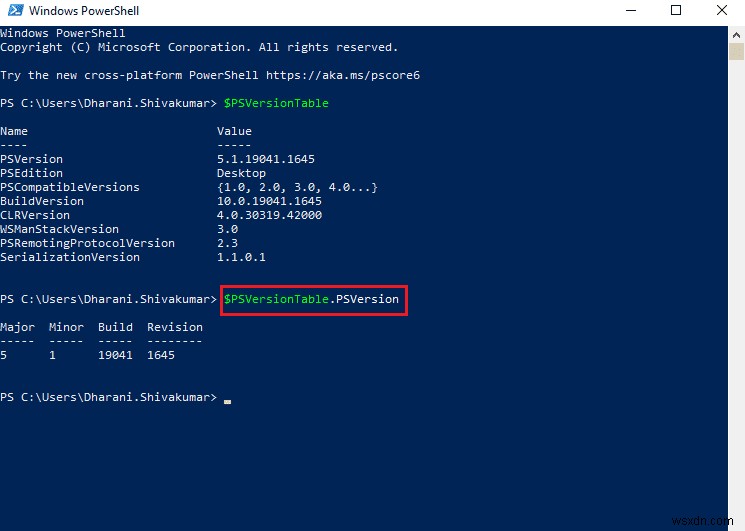The width and height of the screenshot is (745, 531).
Task: Click the value '{1.0, 2.0, 3.0, 4.0...}'
Action: [297, 187]
